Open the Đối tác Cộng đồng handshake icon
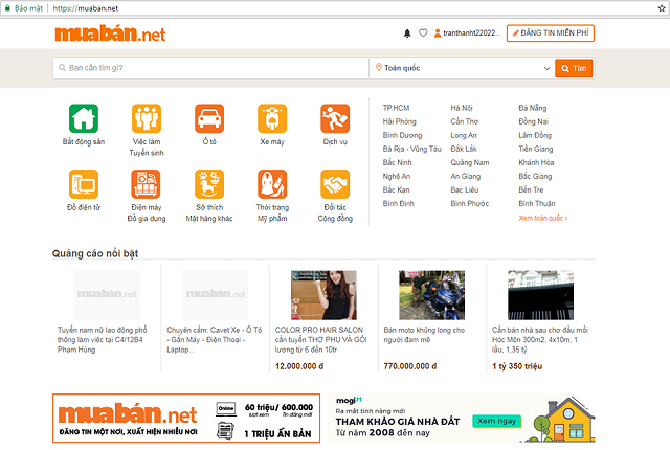The width and height of the screenshot is (670, 450). coord(335,184)
